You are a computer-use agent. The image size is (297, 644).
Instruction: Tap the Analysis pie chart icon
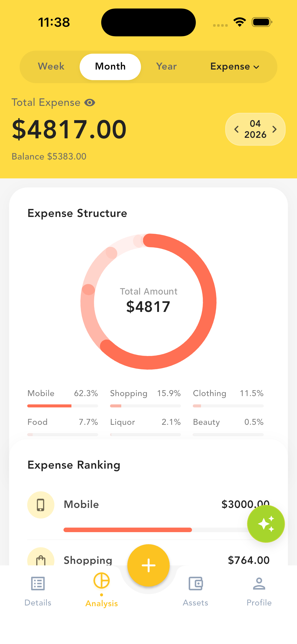coord(102,581)
